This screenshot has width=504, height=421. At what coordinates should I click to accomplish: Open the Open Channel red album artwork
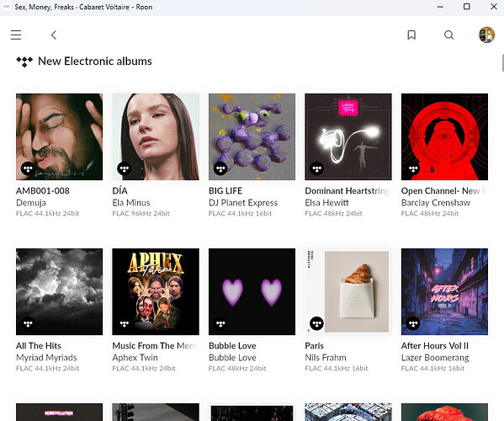444,136
